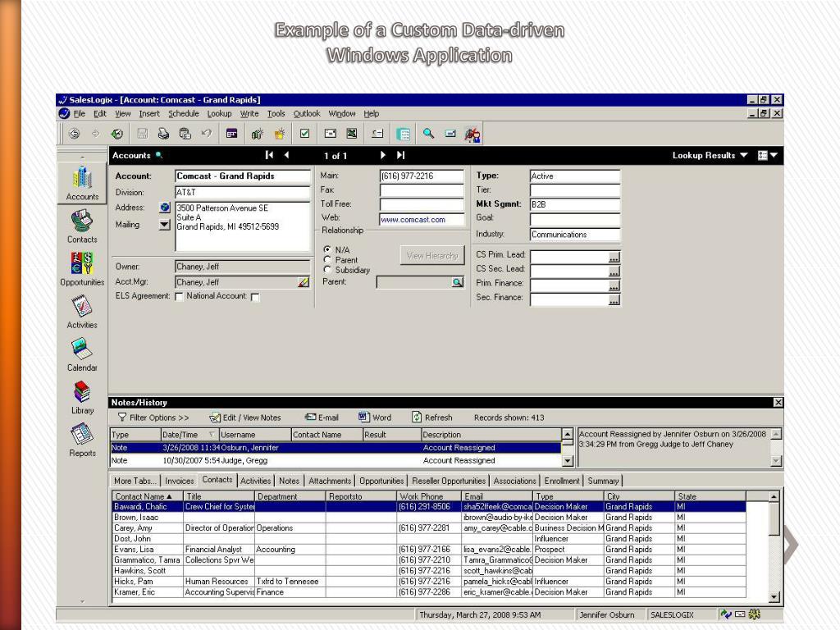Click the E-mail button in Notes/History
The height and width of the screenshot is (630, 840).
[x=322, y=418]
